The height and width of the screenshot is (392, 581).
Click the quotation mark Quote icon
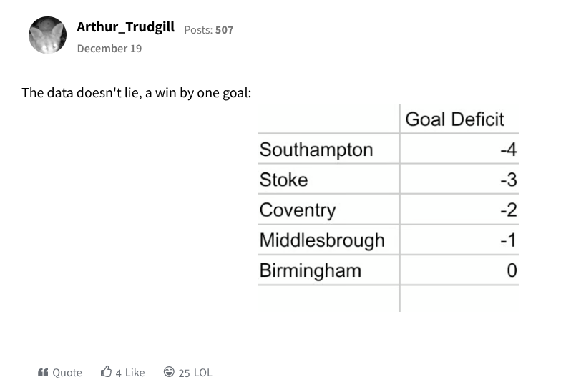[x=43, y=372]
